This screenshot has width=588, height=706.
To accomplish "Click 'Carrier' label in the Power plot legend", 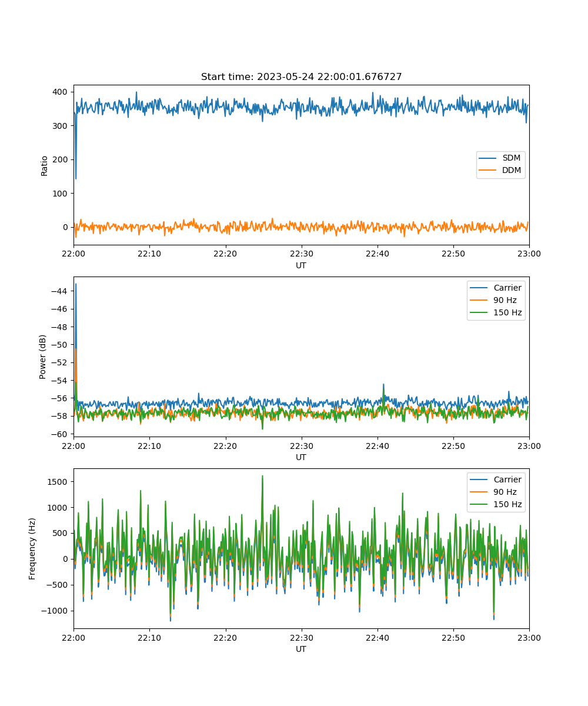I will (x=508, y=288).
